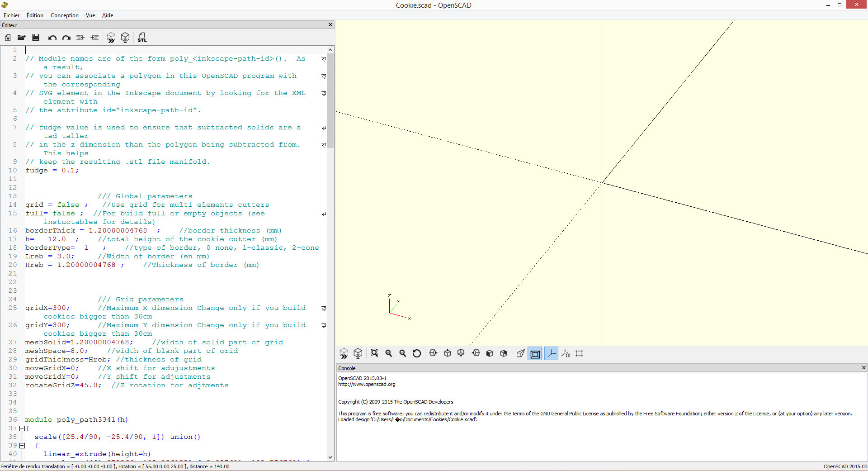The width and height of the screenshot is (868, 471).
Task: Unindent the selected code lines
Action: point(80,38)
